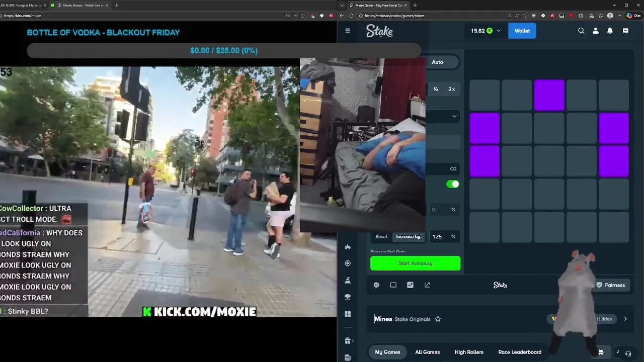The width and height of the screenshot is (644, 362).
Task: Close the Moxie Stream browser tab
Action: pos(107,5)
